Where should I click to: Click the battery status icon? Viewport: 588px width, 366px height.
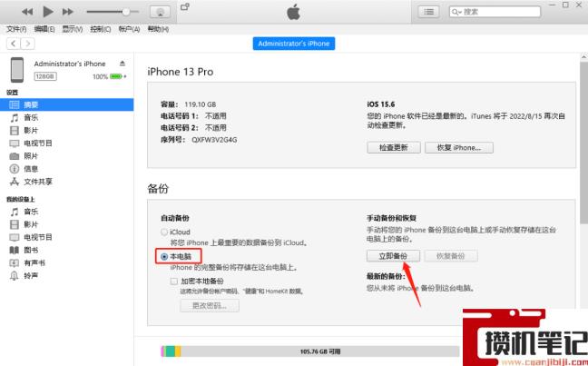point(116,76)
